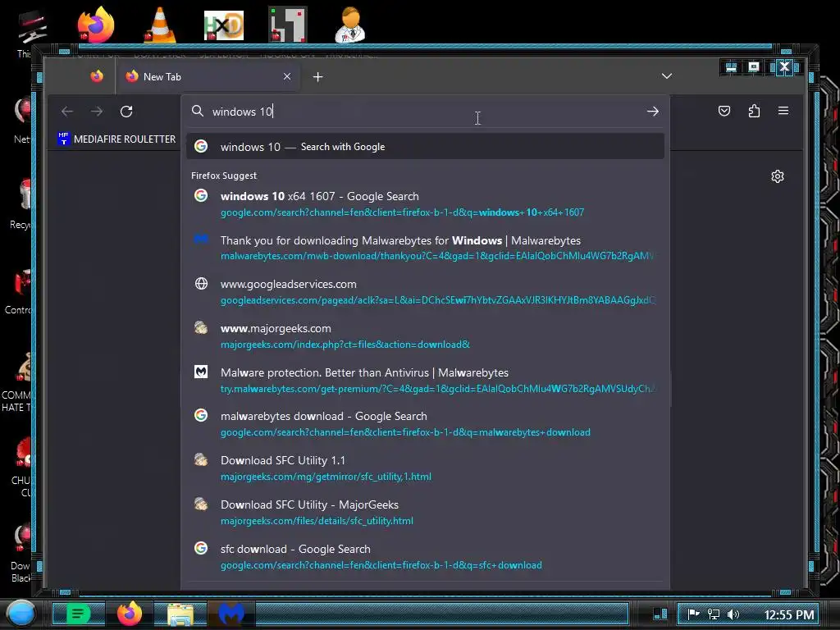Click the Firefox Suggest heading
This screenshot has width=840, height=630.
click(224, 176)
